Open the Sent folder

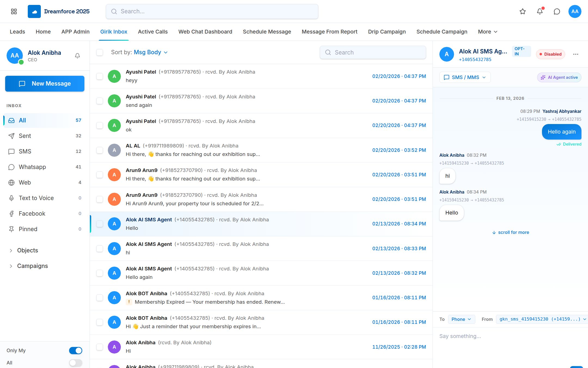click(x=45, y=136)
